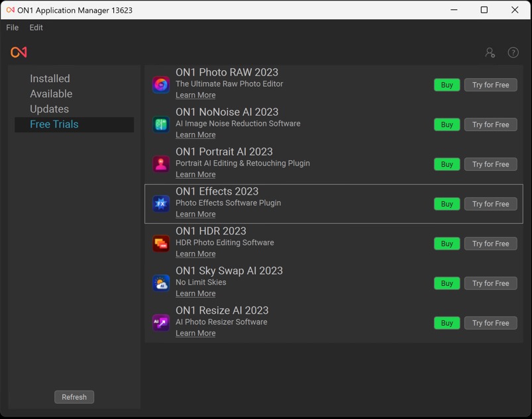The width and height of the screenshot is (532, 419).
Task: Click 'HDR Photo Editing Software' description
Action: point(225,242)
